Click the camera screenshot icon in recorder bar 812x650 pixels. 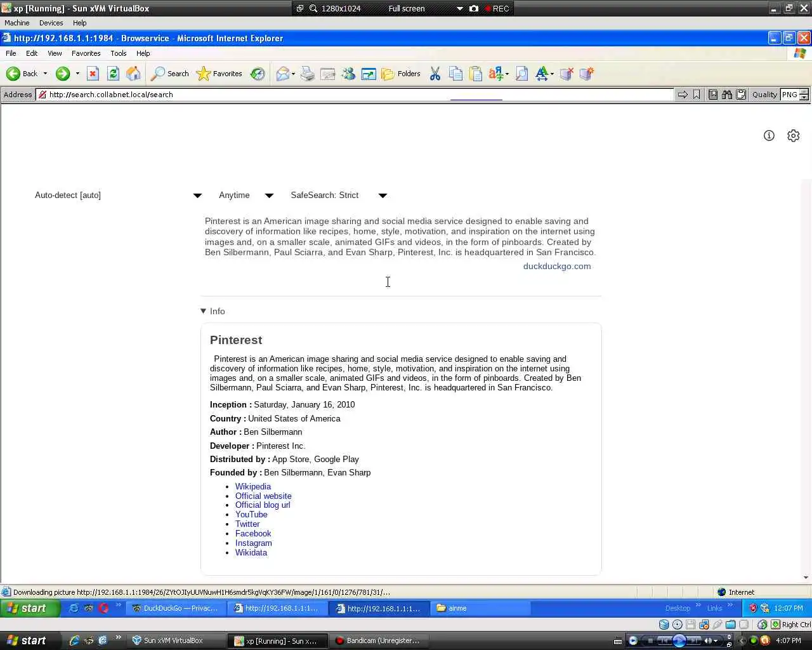tap(473, 8)
